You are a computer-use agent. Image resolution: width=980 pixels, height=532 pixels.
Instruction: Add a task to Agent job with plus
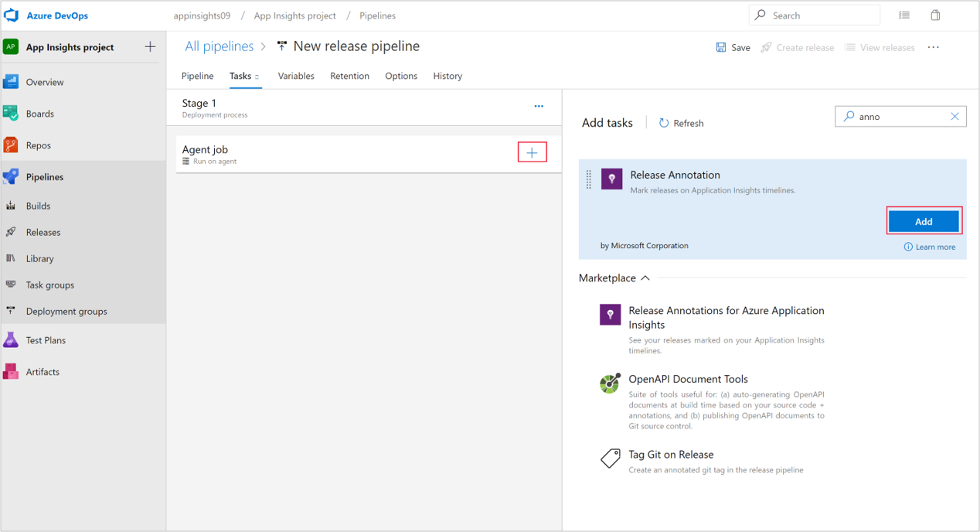533,153
